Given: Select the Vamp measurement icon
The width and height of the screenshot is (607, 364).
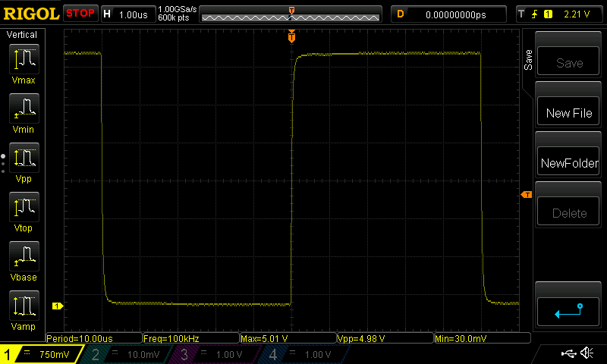Looking at the screenshot, I should tap(24, 306).
